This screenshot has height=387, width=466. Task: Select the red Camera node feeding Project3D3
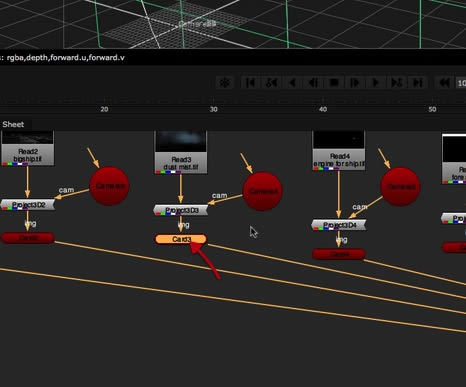coord(262,191)
